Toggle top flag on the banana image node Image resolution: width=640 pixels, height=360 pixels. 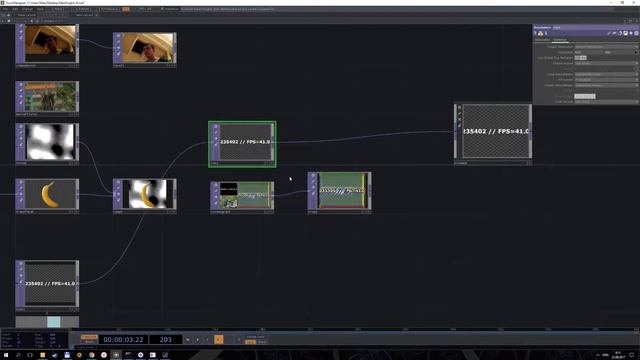pyautogui.click(x=20, y=183)
